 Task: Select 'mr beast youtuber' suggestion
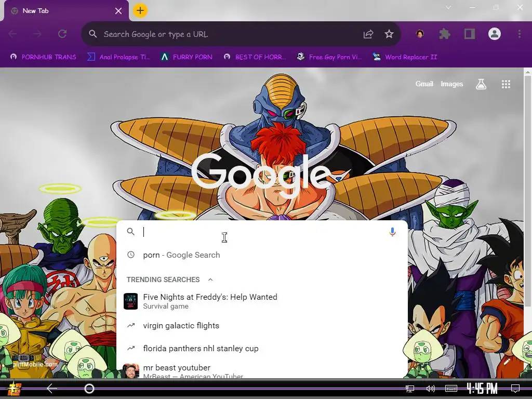[x=262, y=370]
